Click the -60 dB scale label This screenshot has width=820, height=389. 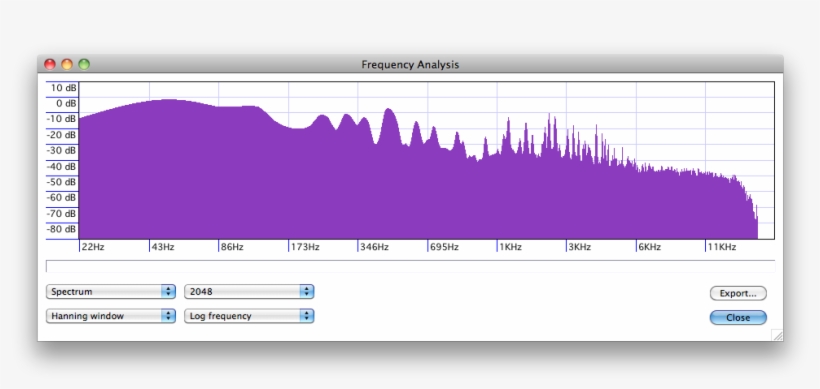tap(62, 198)
